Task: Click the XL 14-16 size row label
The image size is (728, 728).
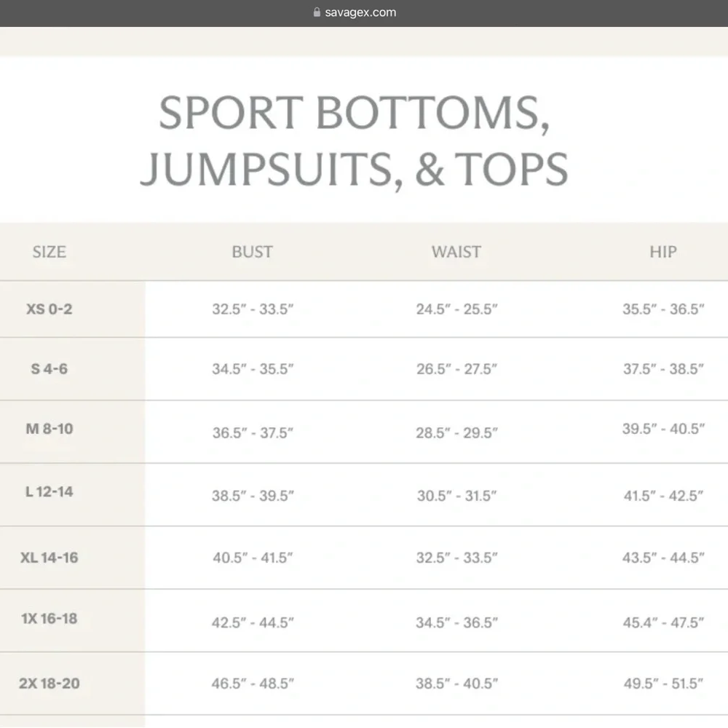Action: 50,558
